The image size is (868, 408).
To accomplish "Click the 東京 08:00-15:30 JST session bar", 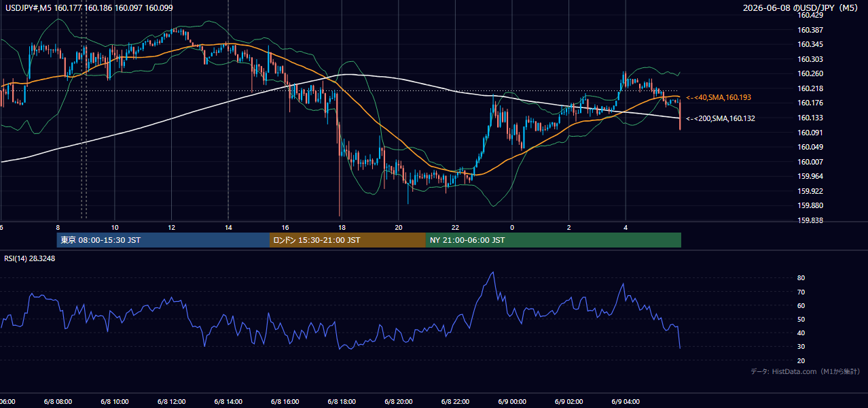I will [163, 240].
